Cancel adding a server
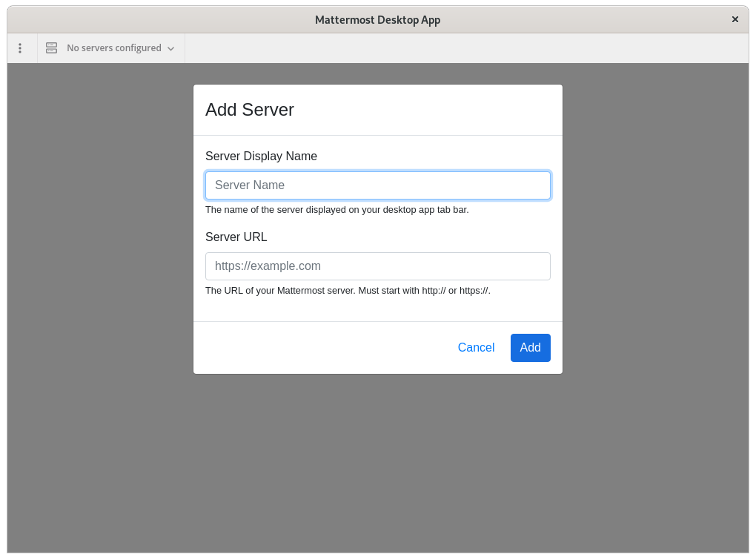756x560 pixels. pyautogui.click(x=476, y=348)
